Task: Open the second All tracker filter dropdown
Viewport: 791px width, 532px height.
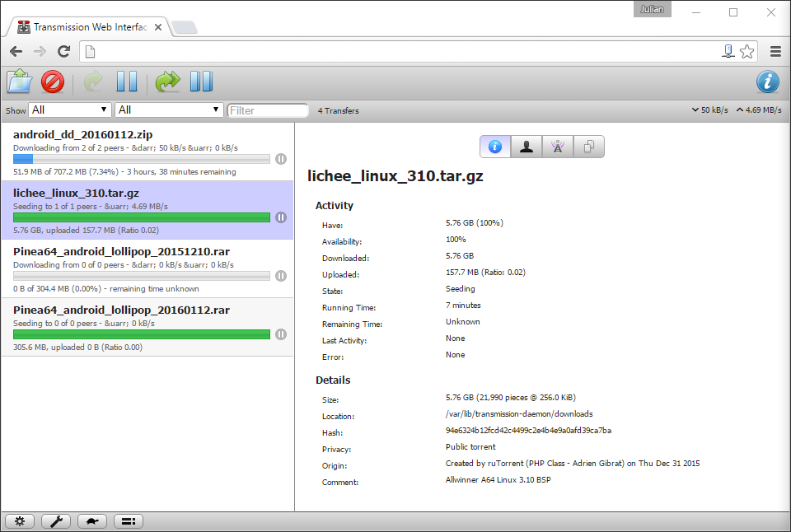Action: (x=169, y=110)
